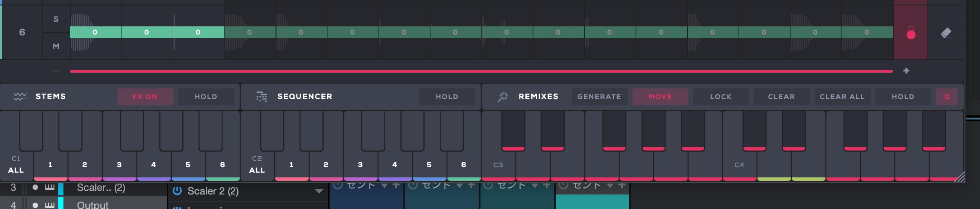The width and height of the screenshot is (980, 209).
Task: Select the Output track row
Action: 93,205
